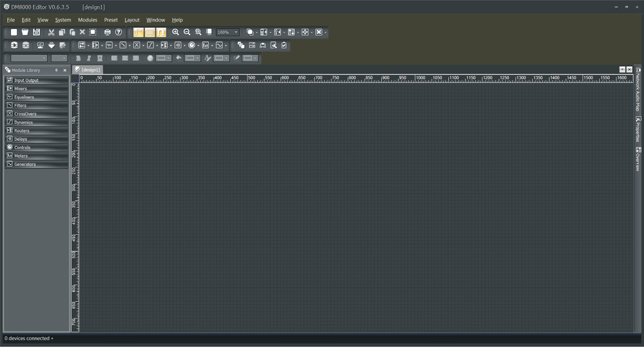The height and width of the screenshot is (351, 644).
Task: Click the scissors cut icon
Action: [x=51, y=32]
